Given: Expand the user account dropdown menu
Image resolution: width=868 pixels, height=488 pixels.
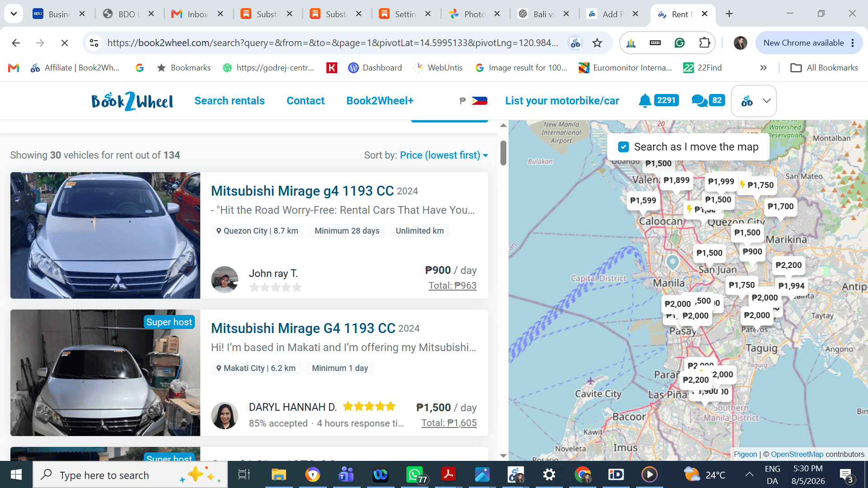Looking at the screenshot, I should click(x=754, y=101).
